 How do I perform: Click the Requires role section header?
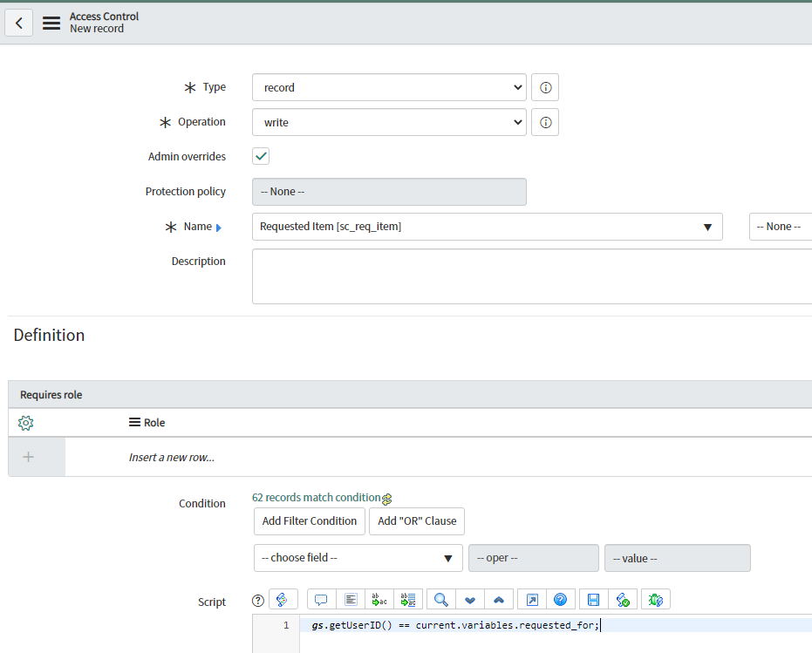click(51, 395)
